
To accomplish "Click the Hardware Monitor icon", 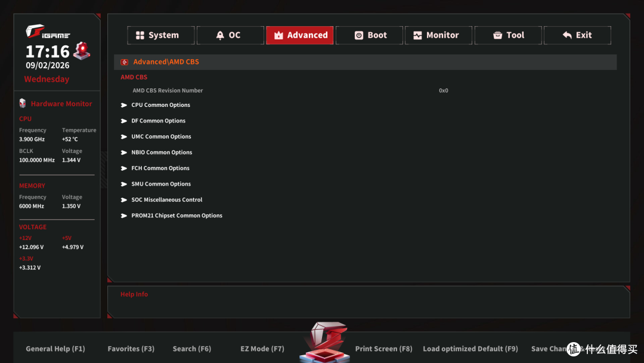I will coord(23,103).
